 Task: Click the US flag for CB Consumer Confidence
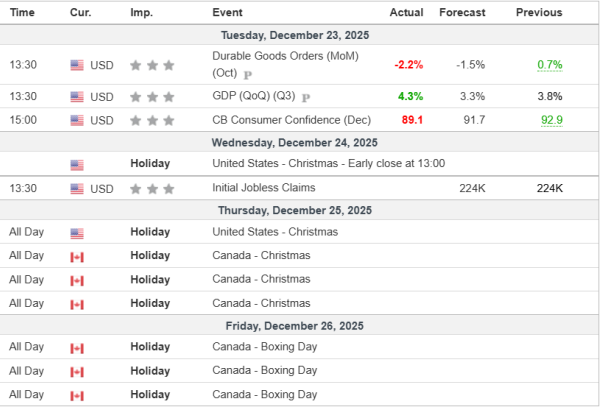pyautogui.click(x=77, y=121)
